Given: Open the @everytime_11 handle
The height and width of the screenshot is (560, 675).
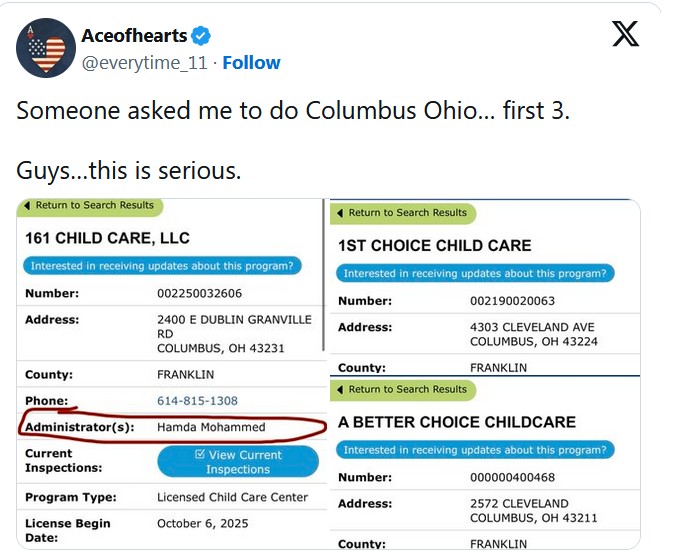Looking at the screenshot, I should point(145,62).
